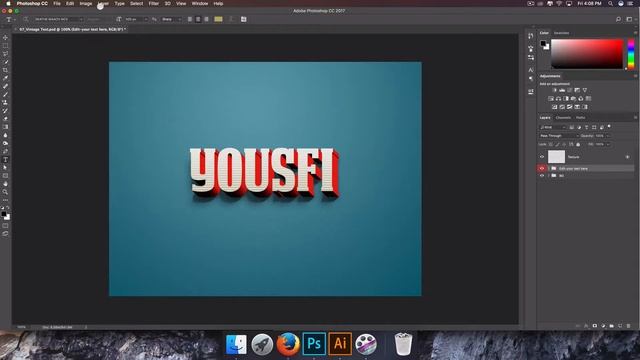
Task: Select the Rectangular Marquee tool
Action: tap(5, 46)
